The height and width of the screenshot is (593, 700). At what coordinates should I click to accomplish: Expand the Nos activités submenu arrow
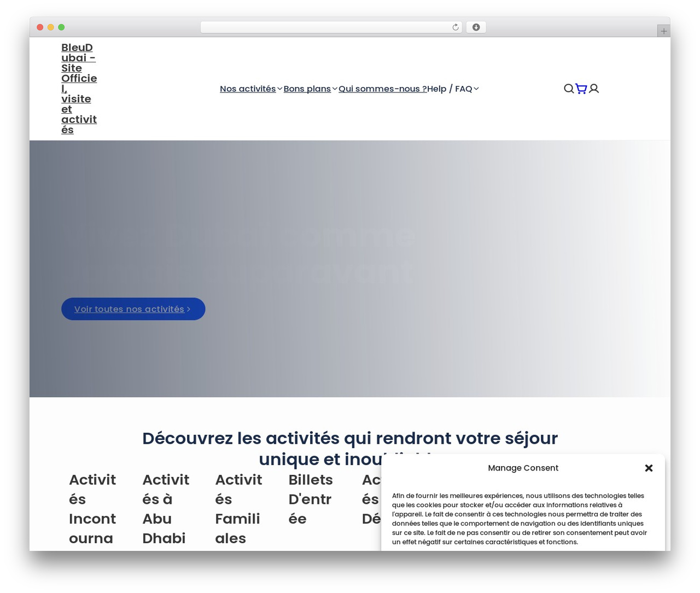pos(280,89)
